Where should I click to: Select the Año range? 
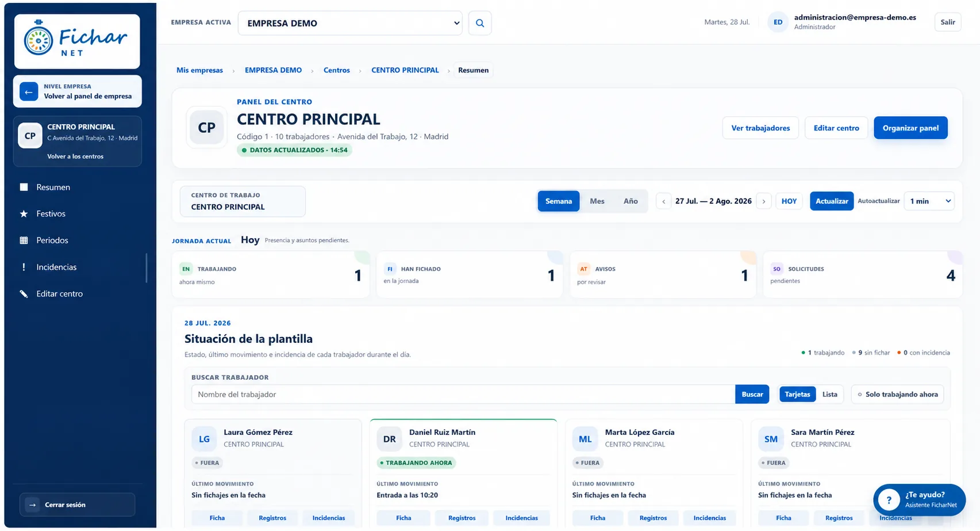click(631, 201)
